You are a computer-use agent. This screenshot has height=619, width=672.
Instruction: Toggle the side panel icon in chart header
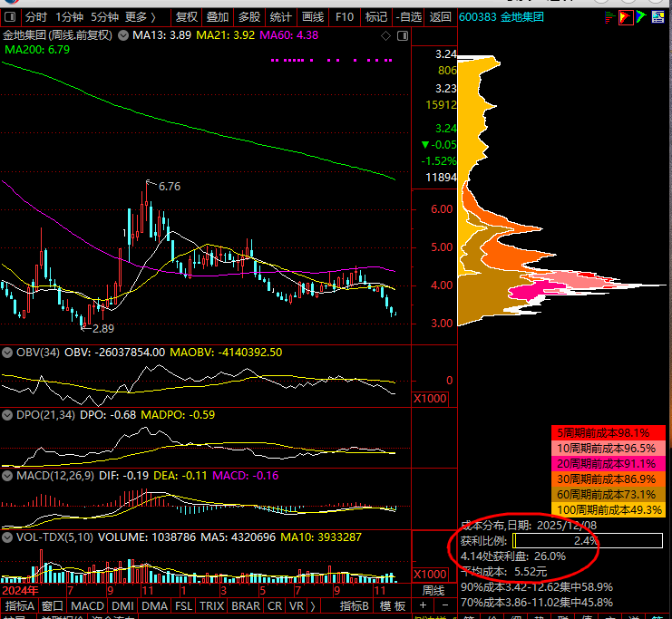[403, 36]
